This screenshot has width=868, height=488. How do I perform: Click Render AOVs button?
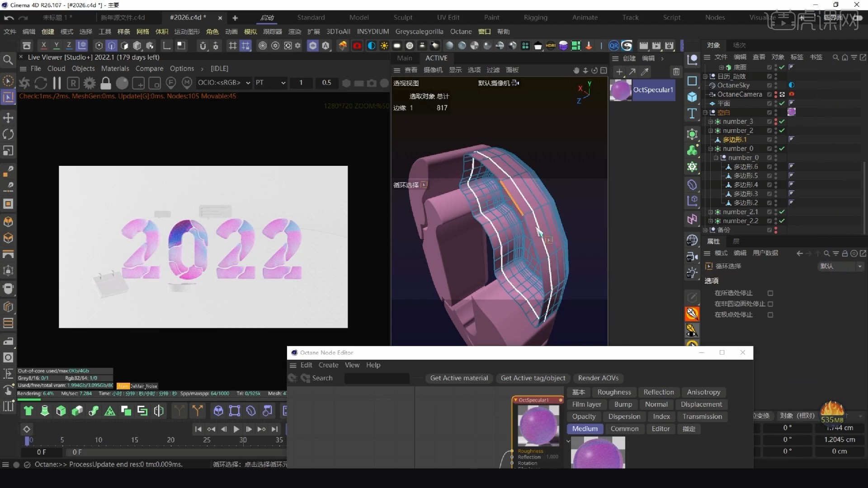[598, 378]
